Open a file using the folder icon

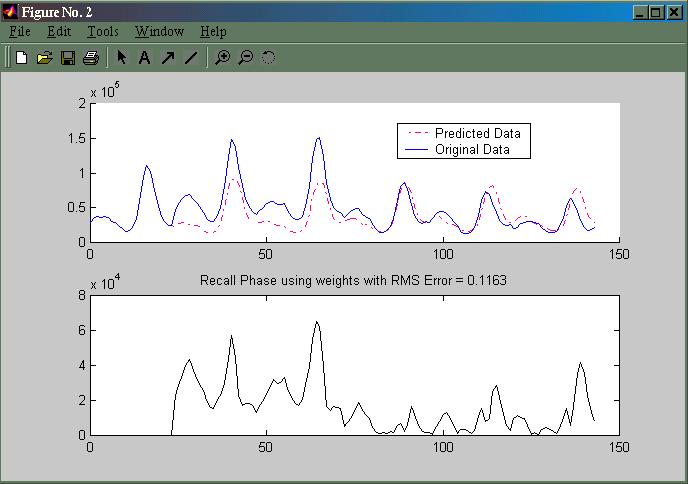(44, 58)
